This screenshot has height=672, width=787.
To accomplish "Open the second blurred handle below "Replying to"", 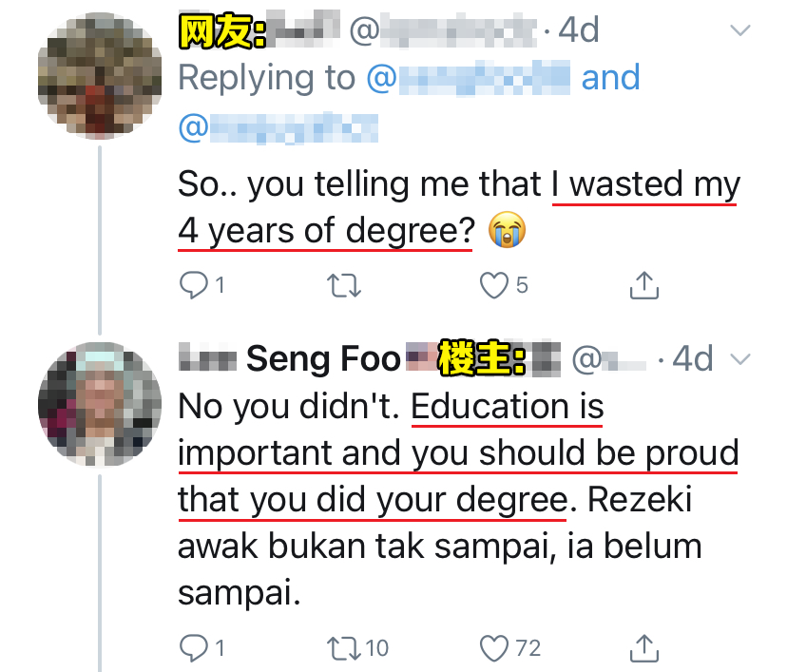I will [x=278, y=126].
